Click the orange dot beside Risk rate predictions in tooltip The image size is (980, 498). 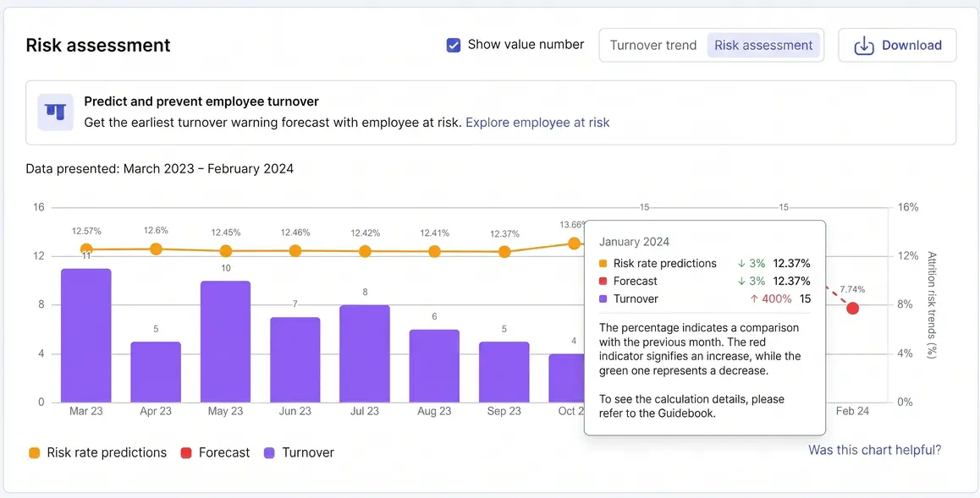(x=603, y=263)
